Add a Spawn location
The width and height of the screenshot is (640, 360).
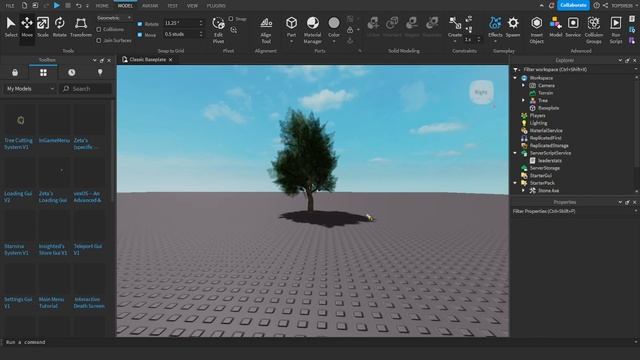[513, 27]
